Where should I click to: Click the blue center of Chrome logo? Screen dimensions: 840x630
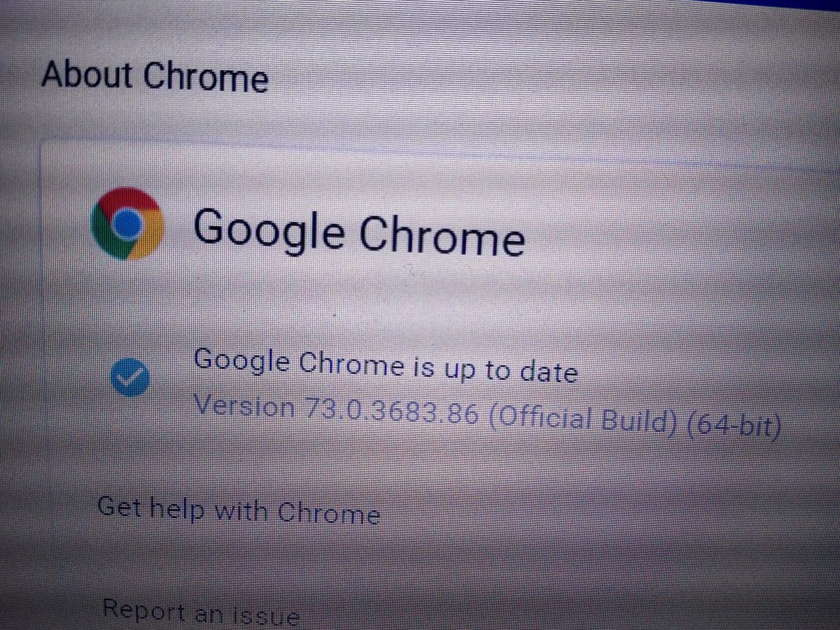[x=128, y=223]
